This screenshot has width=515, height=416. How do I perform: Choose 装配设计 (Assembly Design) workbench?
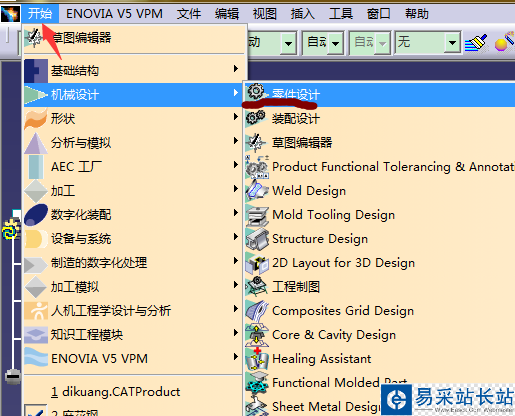point(379,119)
